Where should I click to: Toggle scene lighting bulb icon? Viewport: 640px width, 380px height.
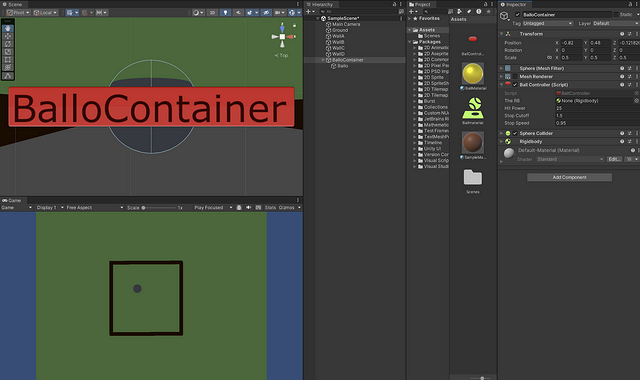coord(225,13)
